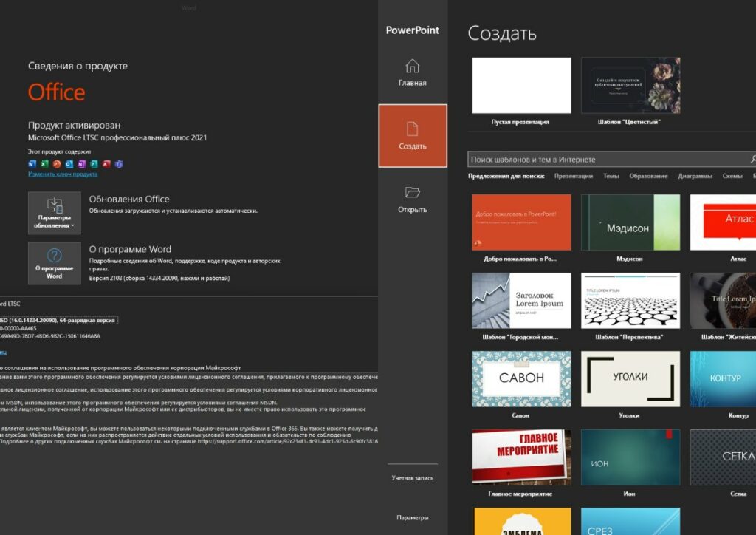Click the 'Создать' page heading in PowerPoint
Screen dimensions: 756x535
(x=502, y=33)
